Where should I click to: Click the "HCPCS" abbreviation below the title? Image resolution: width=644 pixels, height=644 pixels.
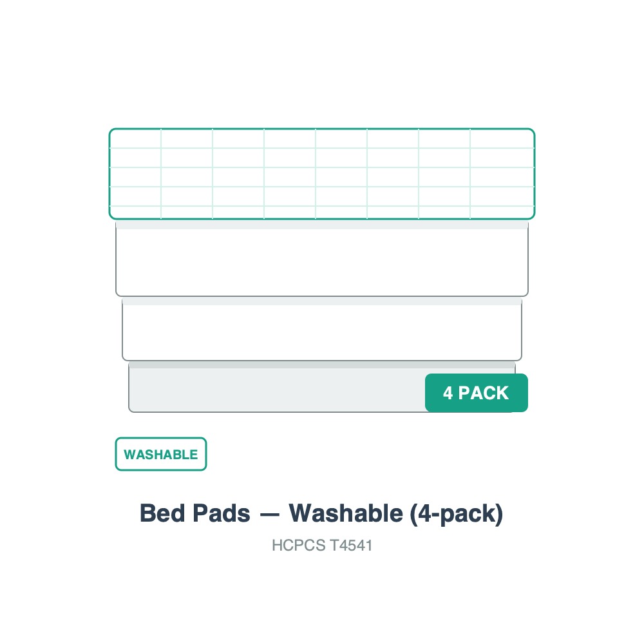pos(299,545)
